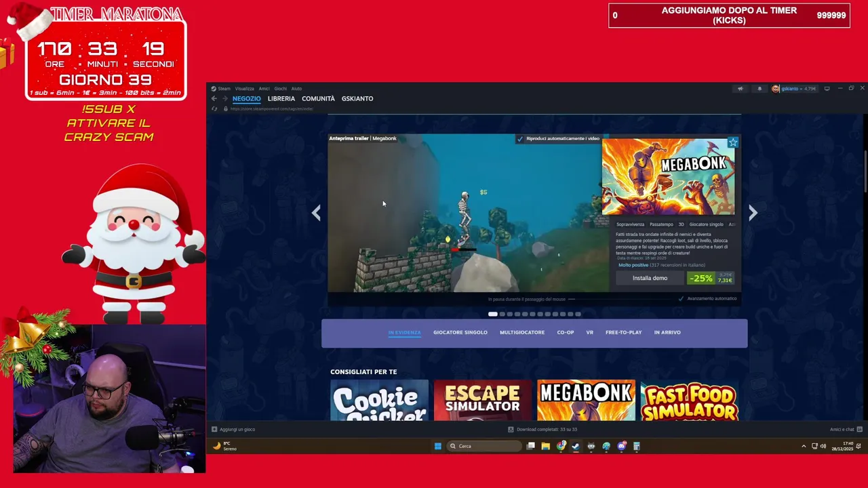Click the Giocatore singolo tag
Viewport: 868px width, 488px height.
(706, 224)
